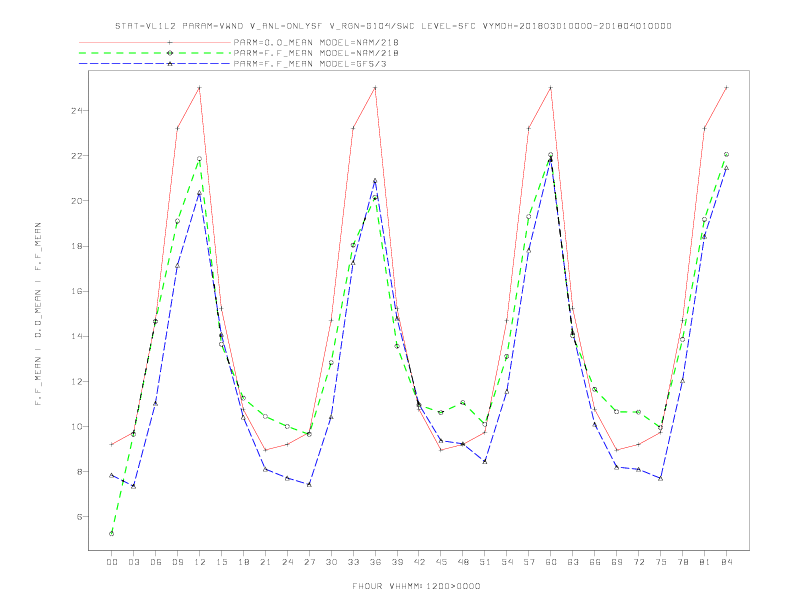Click x-axis forecast hour label 84

coord(726,562)
